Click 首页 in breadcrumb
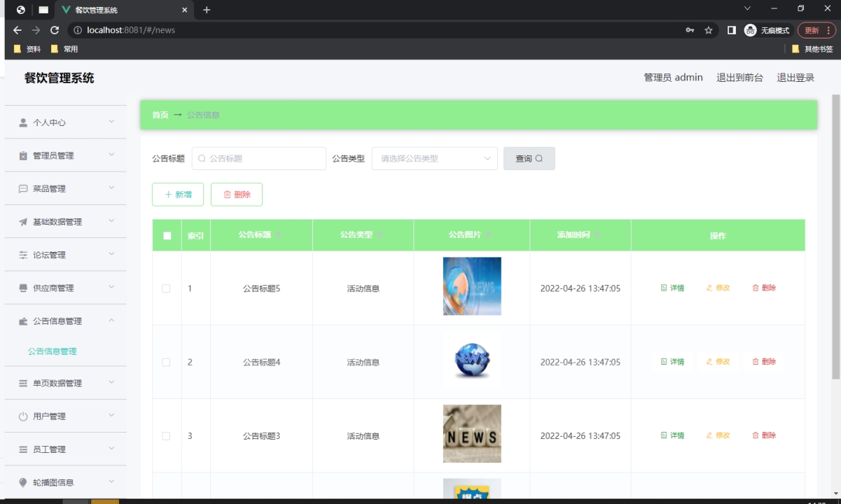 pos(160,115)
